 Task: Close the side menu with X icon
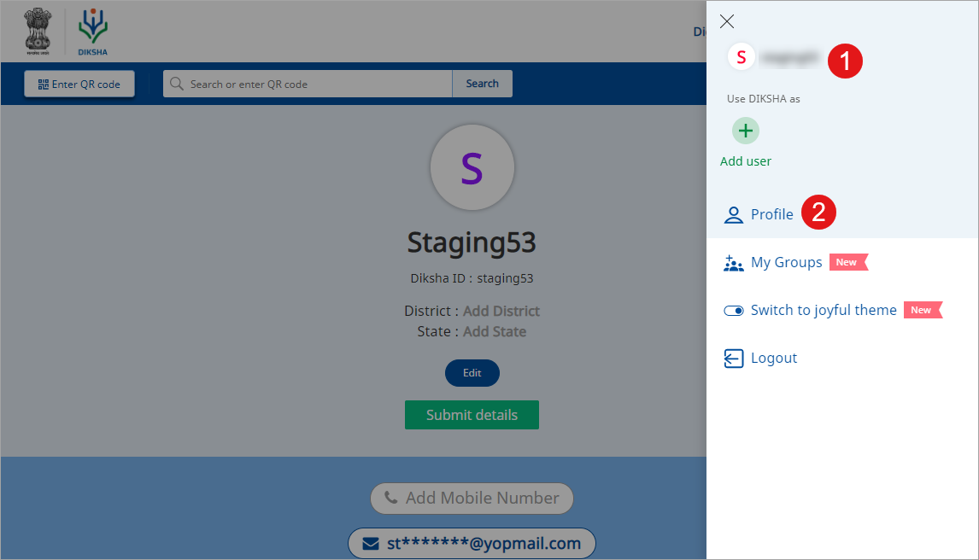[727, 22]
